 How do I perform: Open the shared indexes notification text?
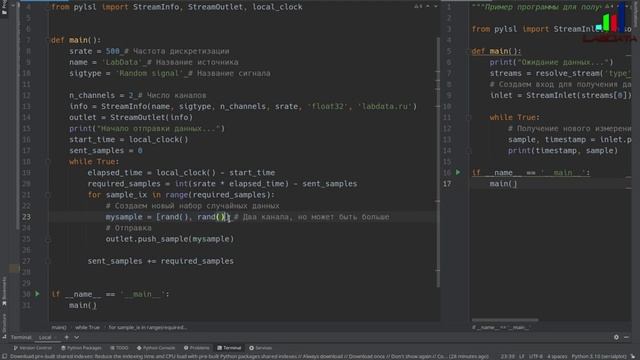[x=249, y=356]
